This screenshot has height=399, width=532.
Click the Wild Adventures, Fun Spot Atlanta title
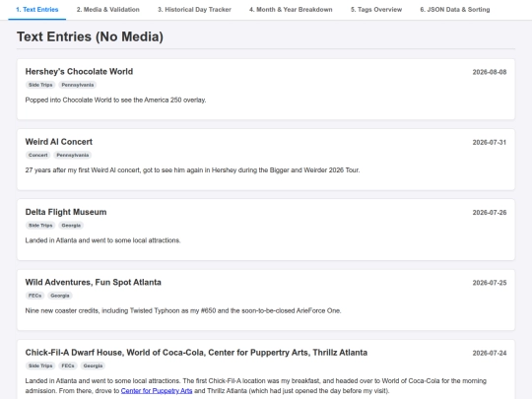click(93, 283)
